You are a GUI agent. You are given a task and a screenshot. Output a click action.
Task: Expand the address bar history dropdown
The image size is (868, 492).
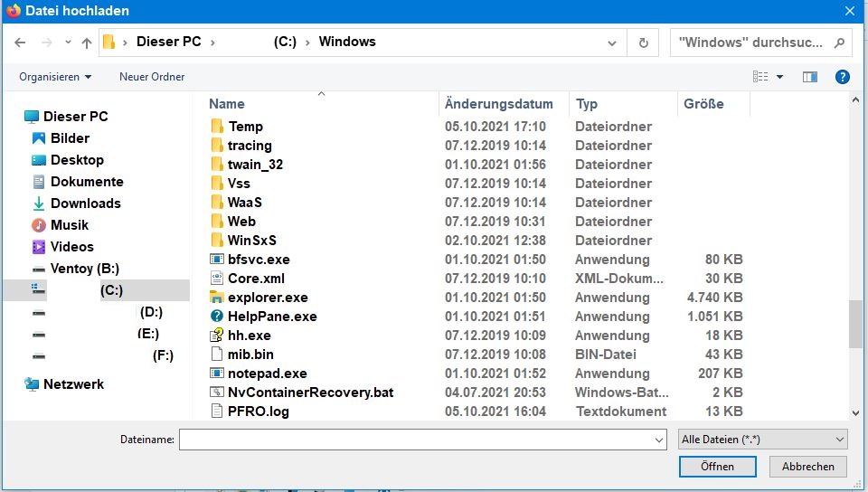point(612,43)
